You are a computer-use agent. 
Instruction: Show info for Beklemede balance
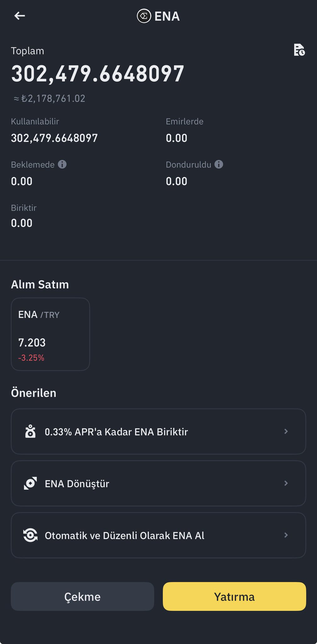pyautogui.click(x=62, y=164)
